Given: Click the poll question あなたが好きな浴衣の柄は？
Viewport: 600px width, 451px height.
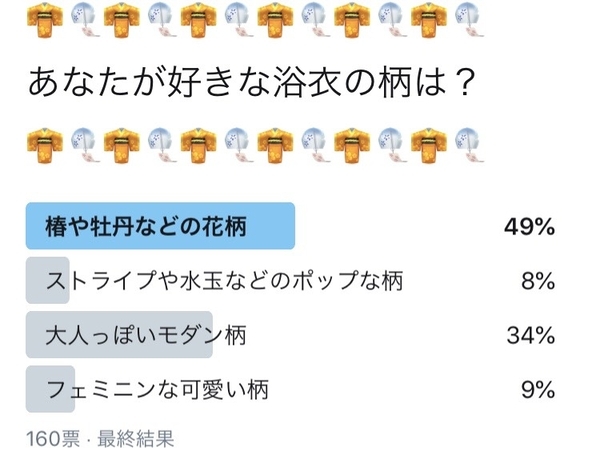Looking at the screenshot, I should [x=248, y=84].
